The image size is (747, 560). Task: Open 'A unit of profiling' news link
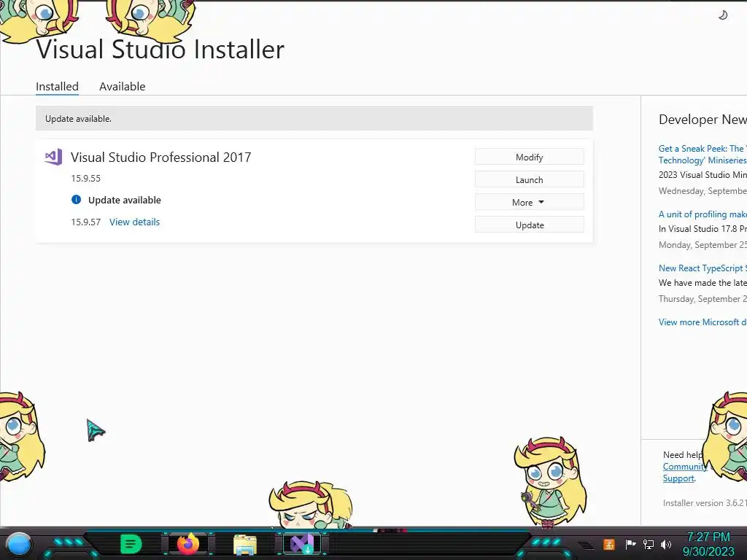(703, 214)
